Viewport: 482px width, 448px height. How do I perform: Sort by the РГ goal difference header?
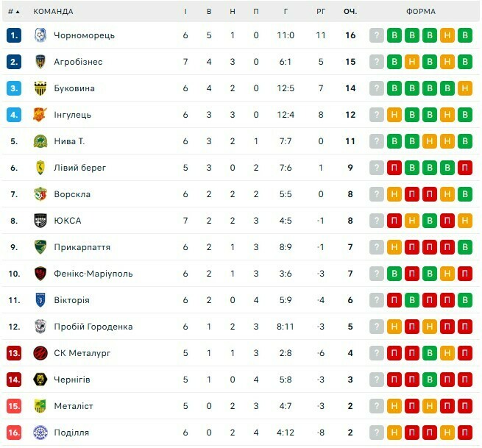(321, 12)
